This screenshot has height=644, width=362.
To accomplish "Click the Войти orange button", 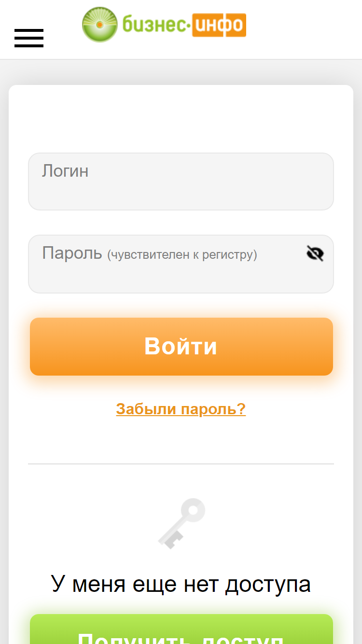I will pyautogui.click(x=181, y=347).
